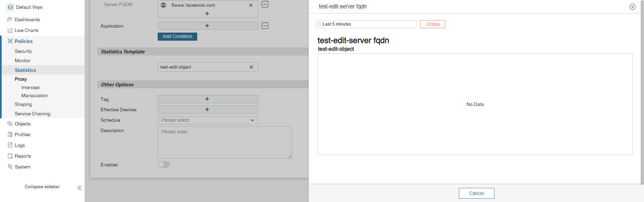
Task: Remove the www.facebook.com Server FQDN entry
Action: [251, 5]
